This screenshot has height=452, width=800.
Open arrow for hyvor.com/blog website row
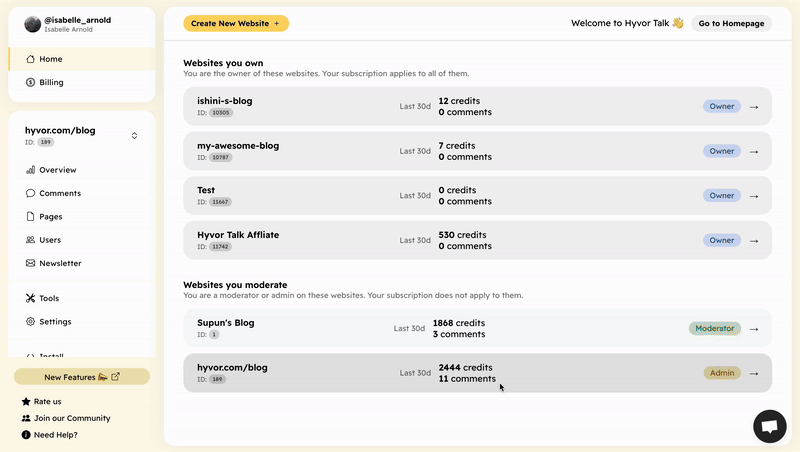pyautogui.click(x=754, y=373)
